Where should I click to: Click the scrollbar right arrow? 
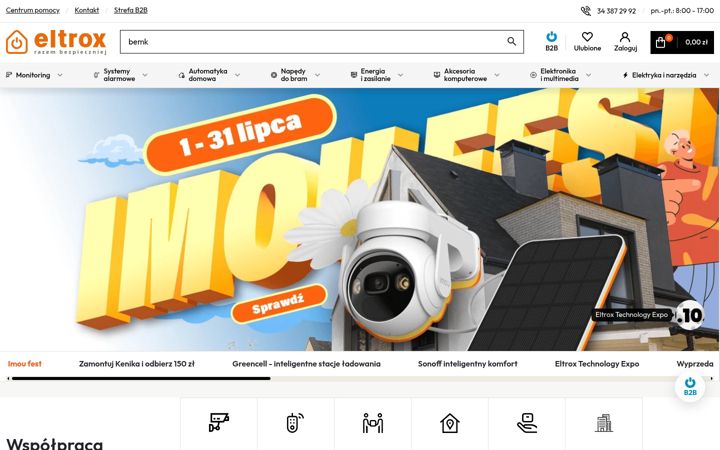pos(712,378)
